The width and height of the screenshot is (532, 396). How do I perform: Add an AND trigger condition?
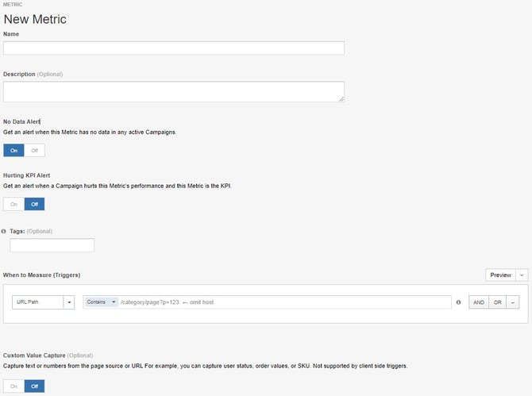click(479, 302)
